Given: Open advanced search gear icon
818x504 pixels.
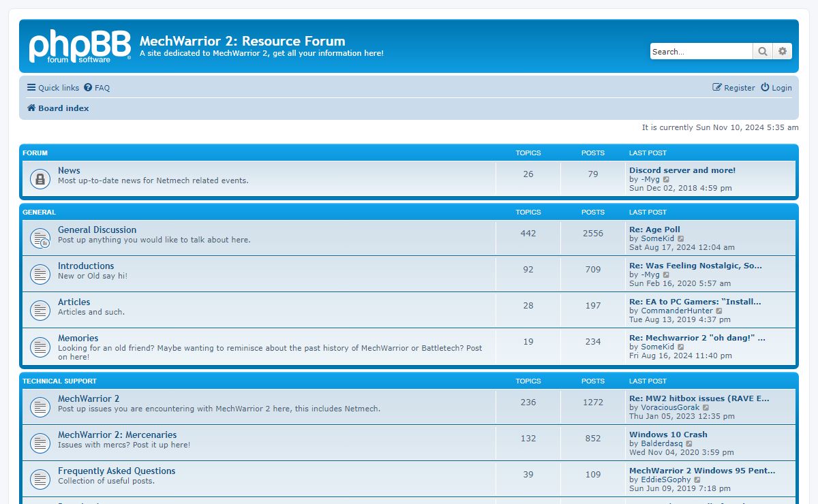Looking at the screenshot, I should [783, 51].
